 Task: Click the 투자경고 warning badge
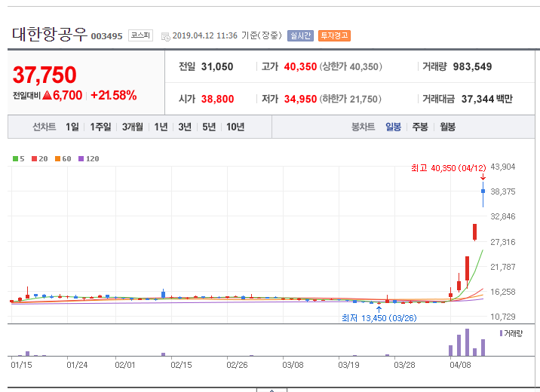[x=334, y=35]
